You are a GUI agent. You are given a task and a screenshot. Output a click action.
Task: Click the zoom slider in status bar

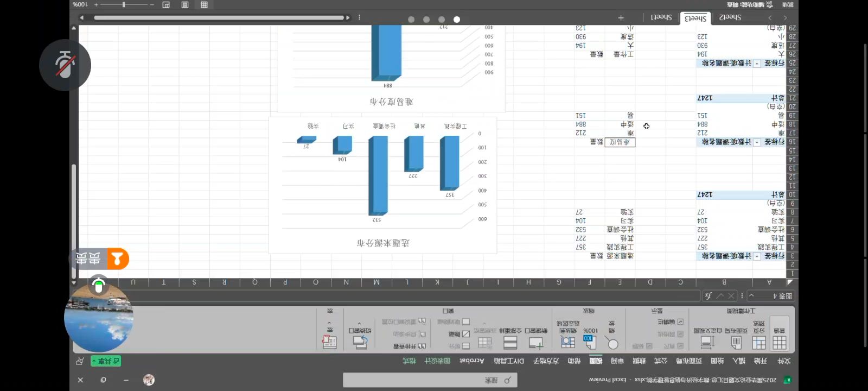click(124, 5)
